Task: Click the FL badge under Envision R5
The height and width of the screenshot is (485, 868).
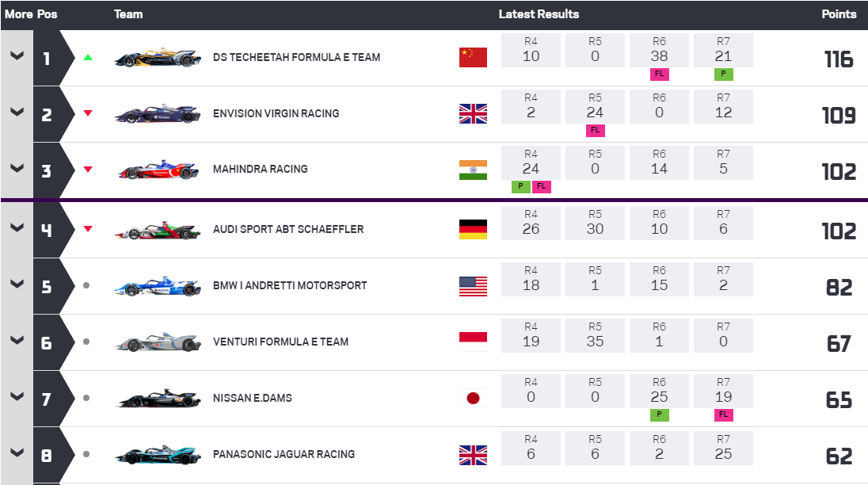Action: coord(595,130)
